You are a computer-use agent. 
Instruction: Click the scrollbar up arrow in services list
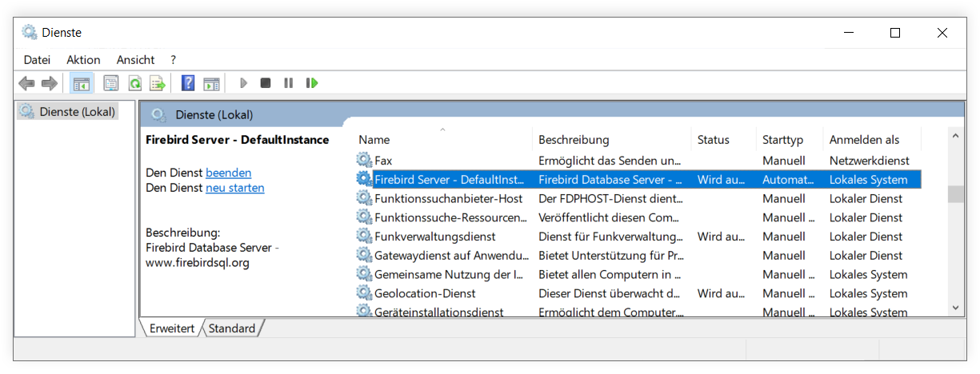pyautogui.click(x=955, y=137)
